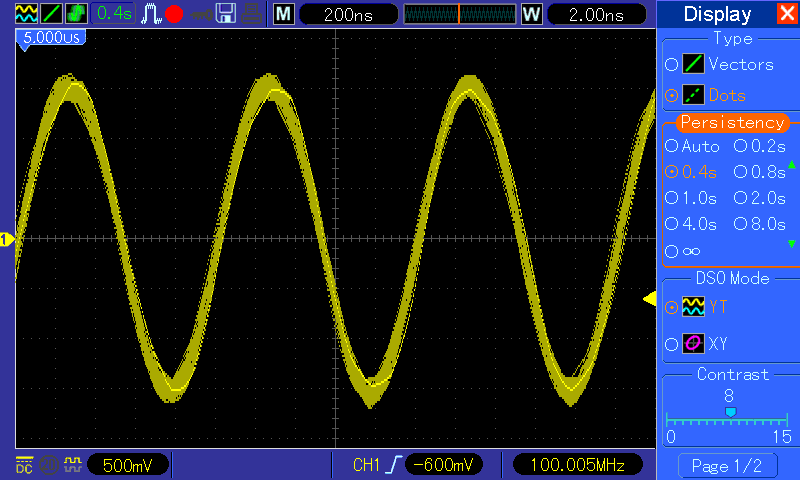Click the DC coupling icon in status bar

tap(24, 465)
